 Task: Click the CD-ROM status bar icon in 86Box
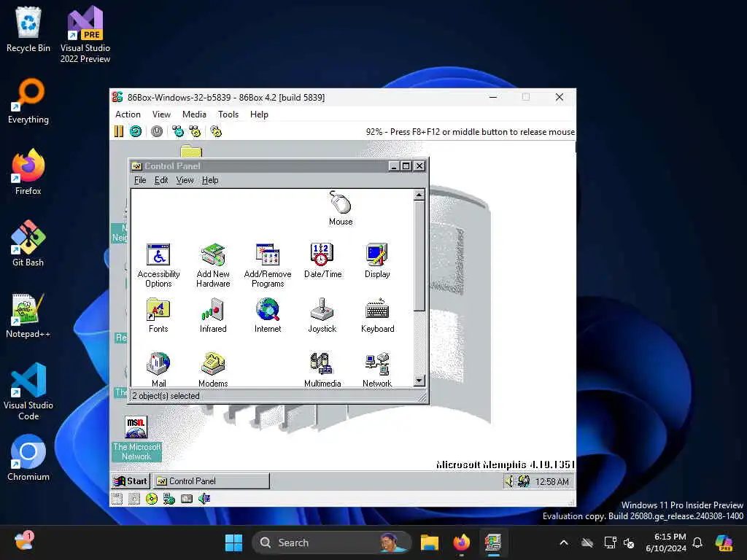pyautogui.click(x=152, y=499)
